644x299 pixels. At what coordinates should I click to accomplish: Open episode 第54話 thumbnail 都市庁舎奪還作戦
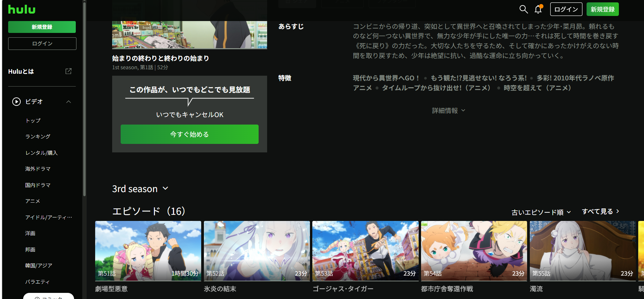click(474, 251)
